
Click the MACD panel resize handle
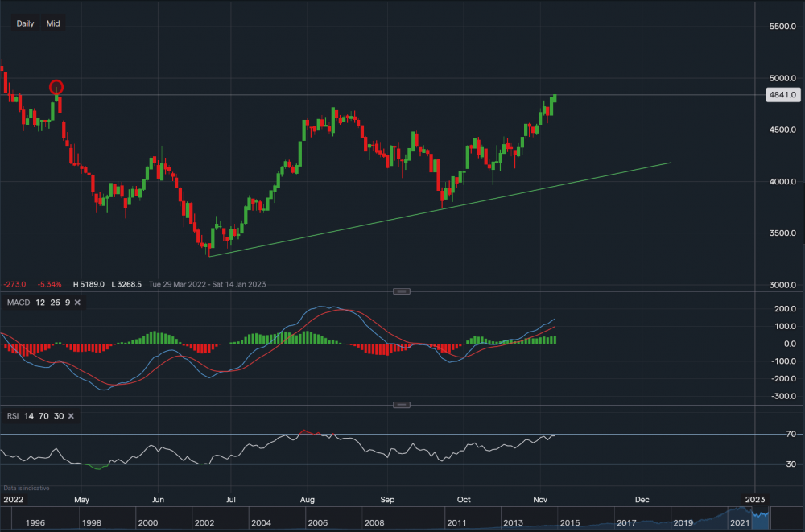400,291
